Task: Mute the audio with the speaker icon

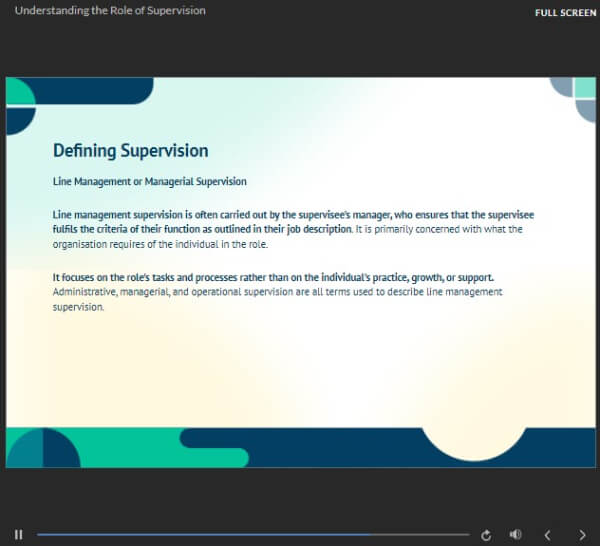Action: (x=515, y=534)
